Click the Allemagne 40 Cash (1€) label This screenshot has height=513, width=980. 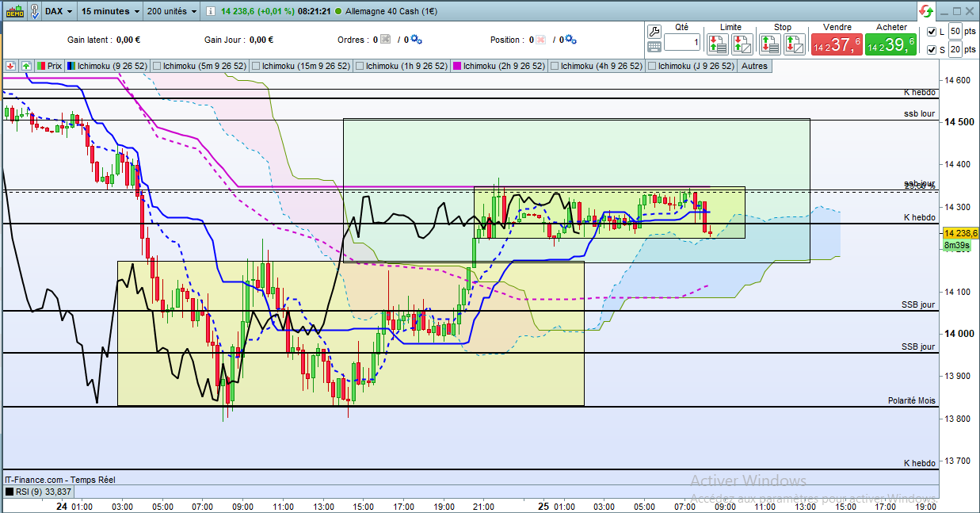pos(391,12)
